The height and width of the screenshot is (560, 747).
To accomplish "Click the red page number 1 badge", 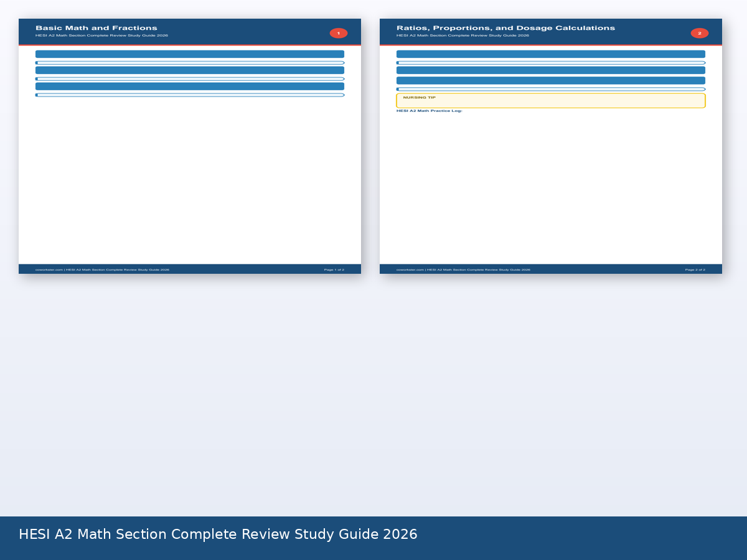I will pos(339,33).
